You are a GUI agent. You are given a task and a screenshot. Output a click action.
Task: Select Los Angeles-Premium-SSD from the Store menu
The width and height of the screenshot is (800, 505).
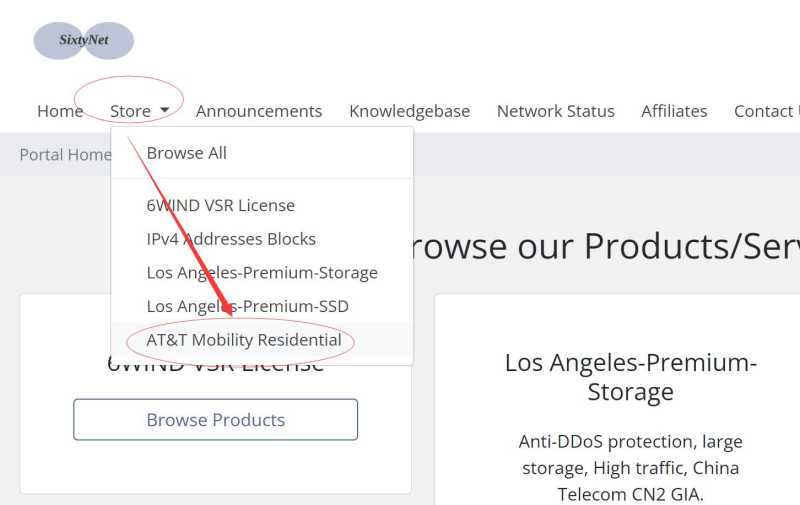(x=248, y=306)
